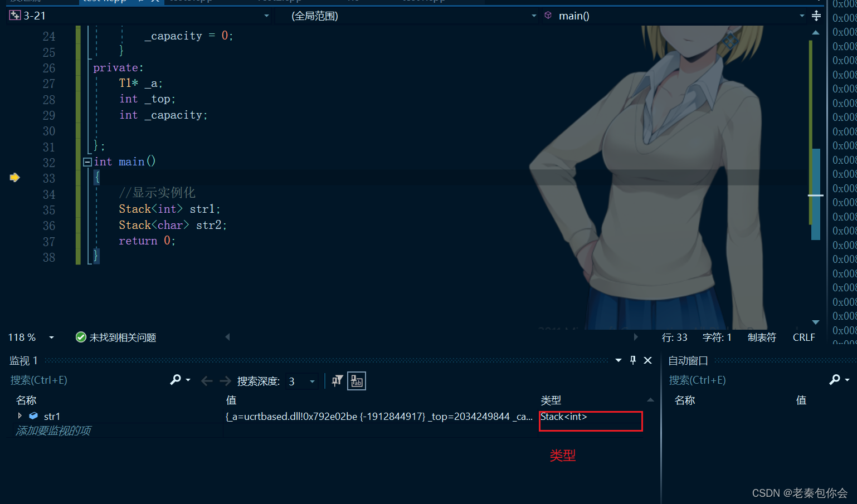Viewport: 857px width, 504px height.
Task: Click the watch list scroll up arrow
Action: pos(650,400)
